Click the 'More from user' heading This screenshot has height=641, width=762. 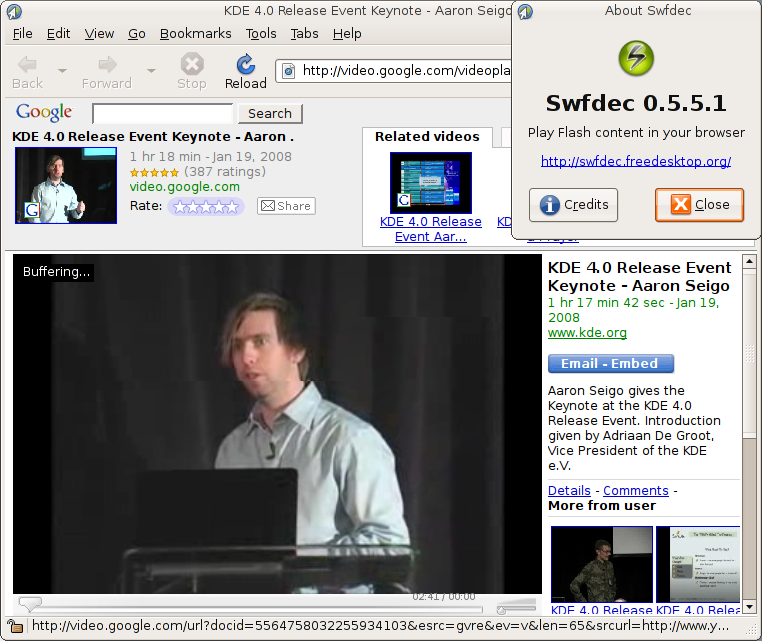point(602,506)
